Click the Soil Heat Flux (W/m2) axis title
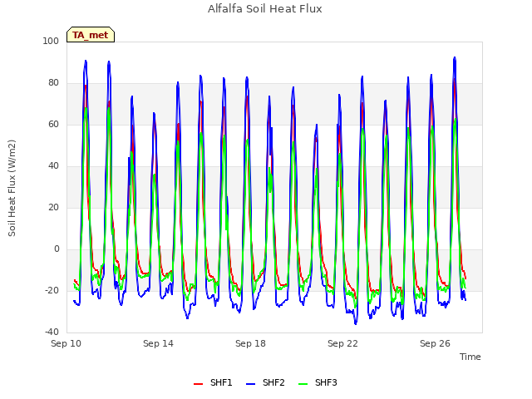This screenshot has width=532, height=399. tap(12, 188)
